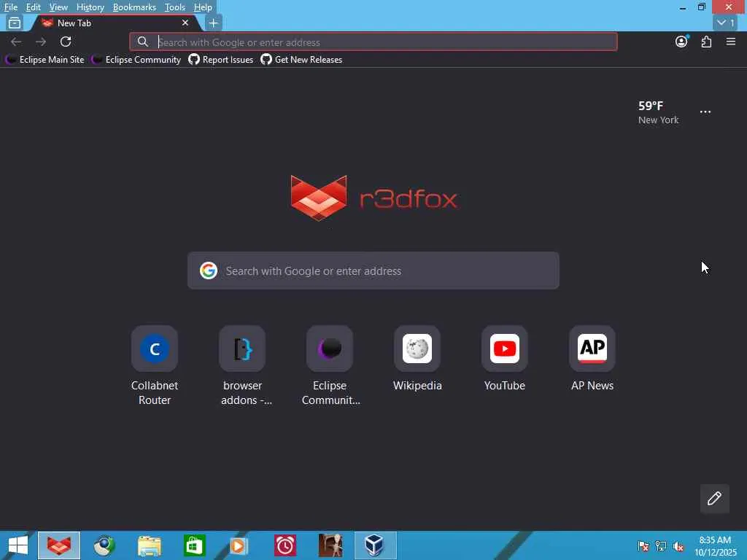Open the YouTube shortcut

(505, 359)
